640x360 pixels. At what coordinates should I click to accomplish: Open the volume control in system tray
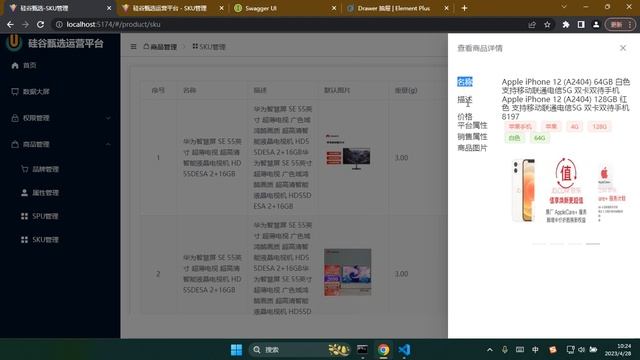582,350
